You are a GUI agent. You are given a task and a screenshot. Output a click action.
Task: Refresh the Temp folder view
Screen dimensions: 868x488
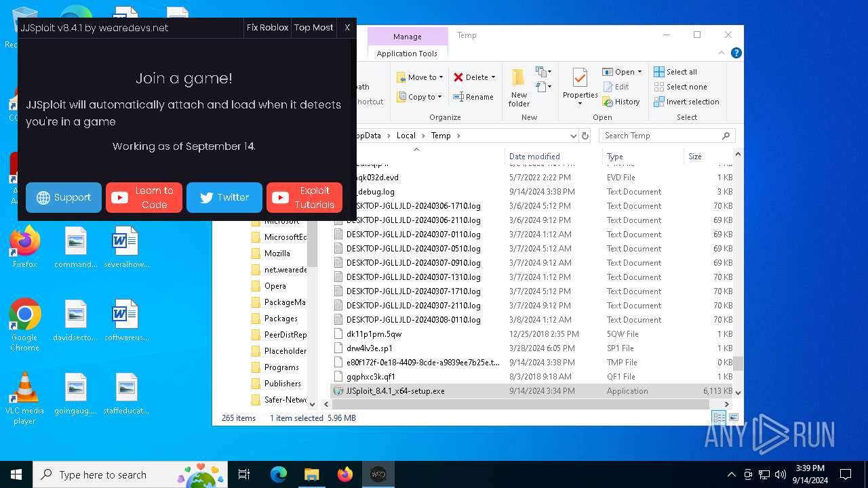click(x=586, y=136)
